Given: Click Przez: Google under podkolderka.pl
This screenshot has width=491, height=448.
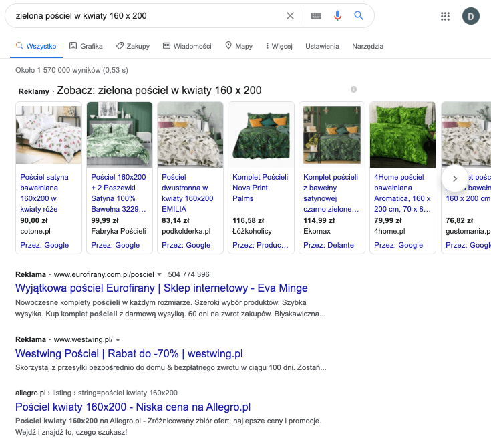Looking at the screenshot, I should [x=186, y=245].
